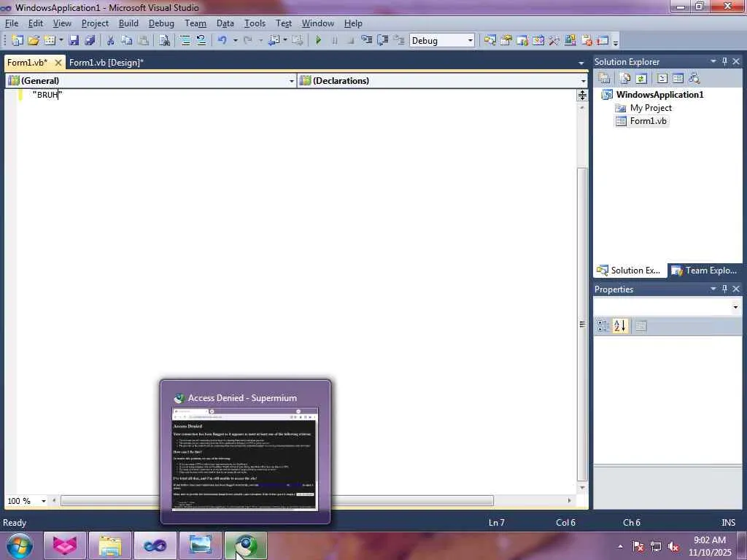747x560 pixels.
Task: Switch to Form1.vb [Design] tab
Action: [x=107, y=63]
